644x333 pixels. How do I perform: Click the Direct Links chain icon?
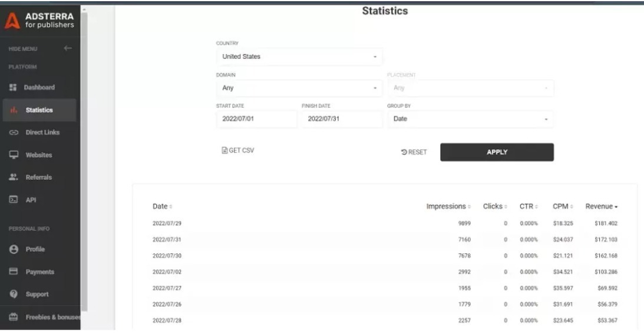tap(14, 133)
